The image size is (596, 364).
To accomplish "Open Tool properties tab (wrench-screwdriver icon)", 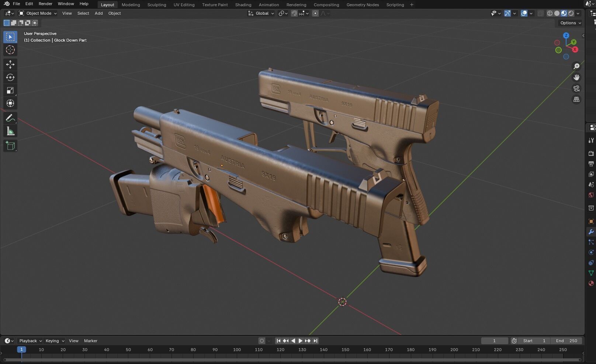I will 591,140.
